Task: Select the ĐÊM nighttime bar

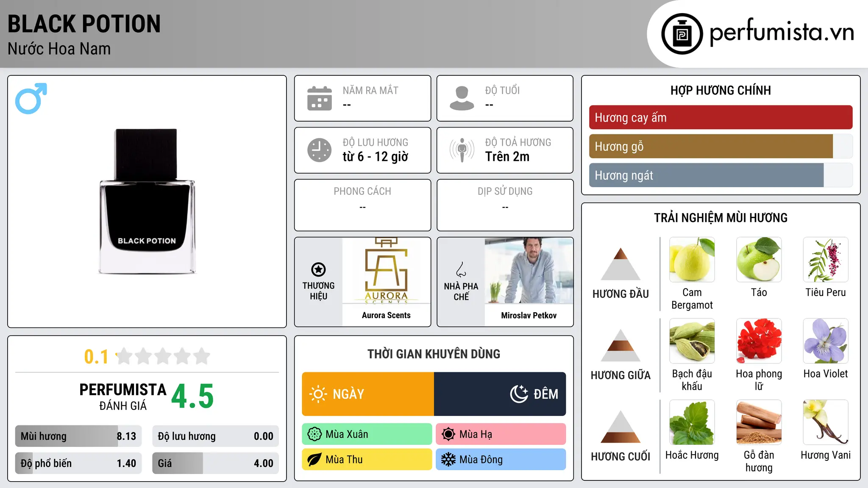Action: click(500, 394)
